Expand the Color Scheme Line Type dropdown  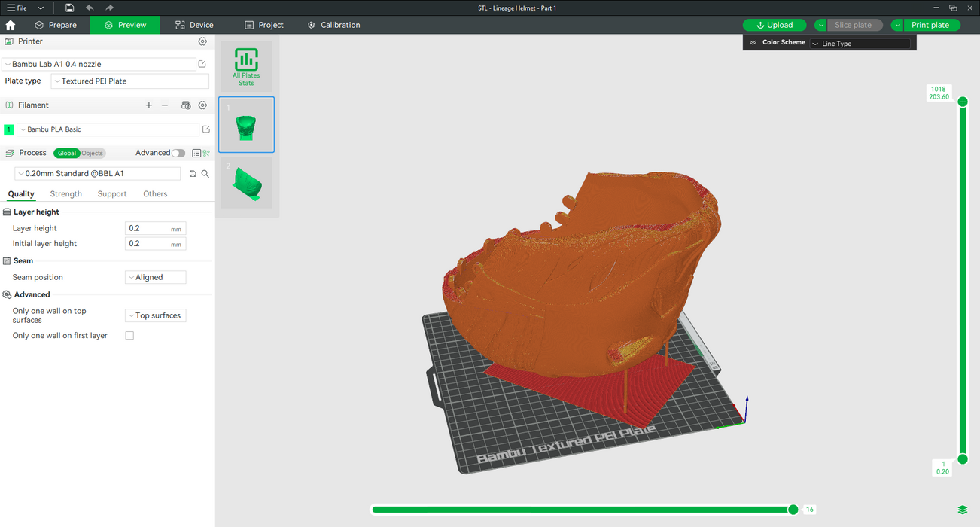coord(860,44)
